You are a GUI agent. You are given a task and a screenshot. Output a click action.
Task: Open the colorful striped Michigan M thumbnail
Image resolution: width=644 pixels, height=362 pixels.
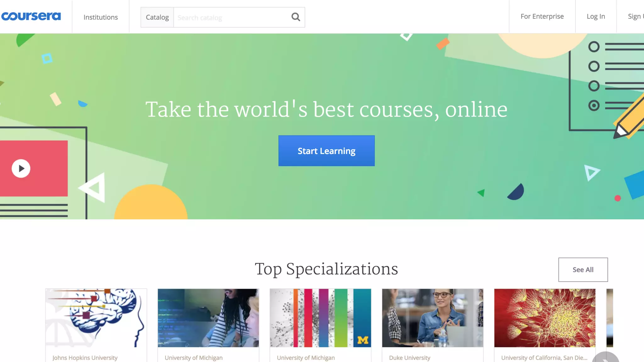pyautogui.click(x=320, y=318)
